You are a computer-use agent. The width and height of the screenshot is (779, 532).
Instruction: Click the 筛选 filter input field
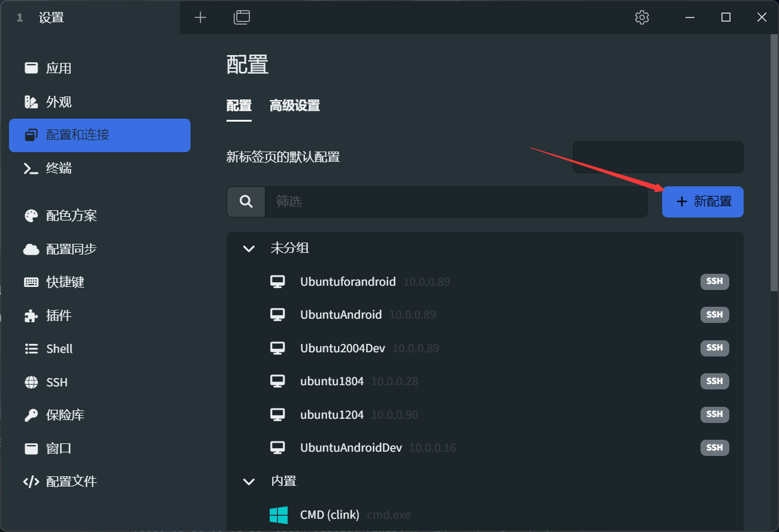point(456,201)
